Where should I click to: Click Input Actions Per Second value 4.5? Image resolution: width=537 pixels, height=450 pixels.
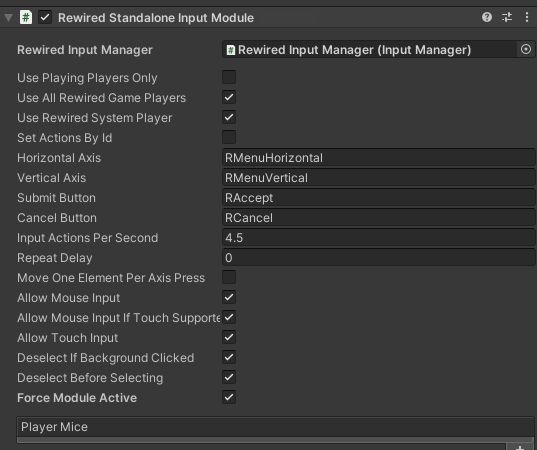point(378,237)
